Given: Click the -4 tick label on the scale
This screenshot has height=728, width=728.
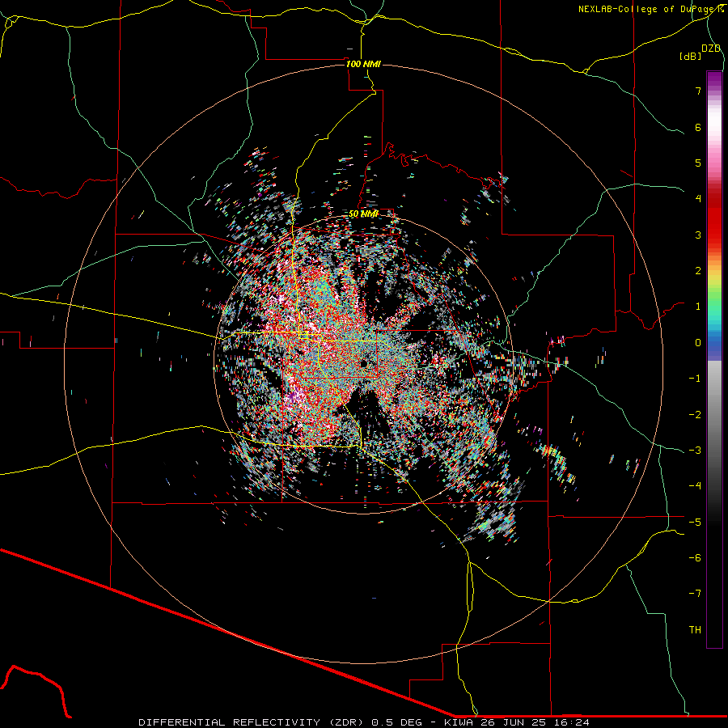Looking at the screenshot, I should [x=695, y=486].
